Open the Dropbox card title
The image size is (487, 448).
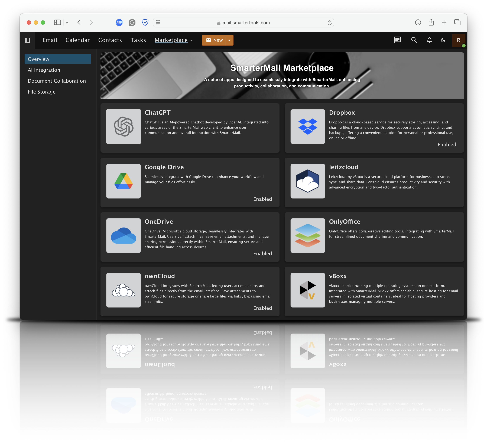click(342, 113)
